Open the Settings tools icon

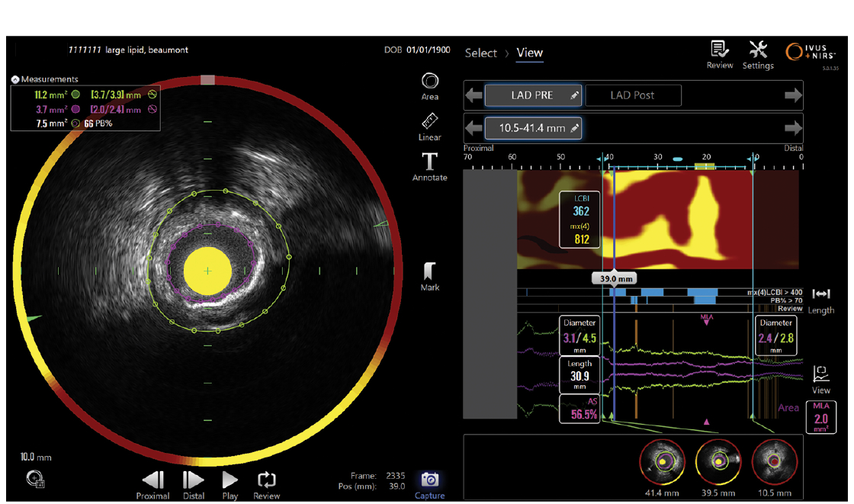tap(758, 55)
